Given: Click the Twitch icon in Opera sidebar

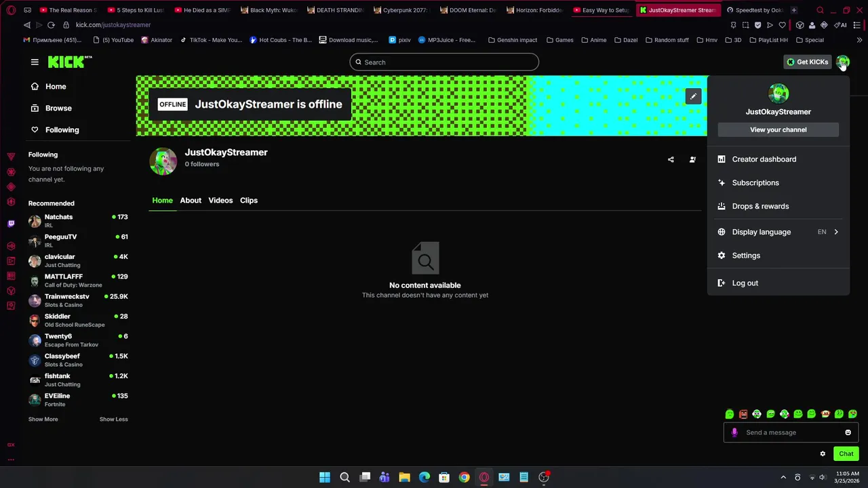Looking at the screenshot, I should (x=11, y=223).
